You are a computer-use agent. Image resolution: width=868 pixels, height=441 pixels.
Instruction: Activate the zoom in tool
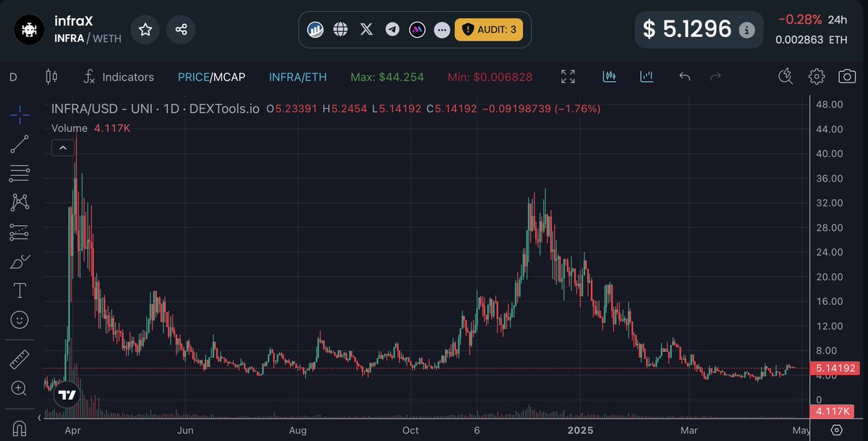20,388
